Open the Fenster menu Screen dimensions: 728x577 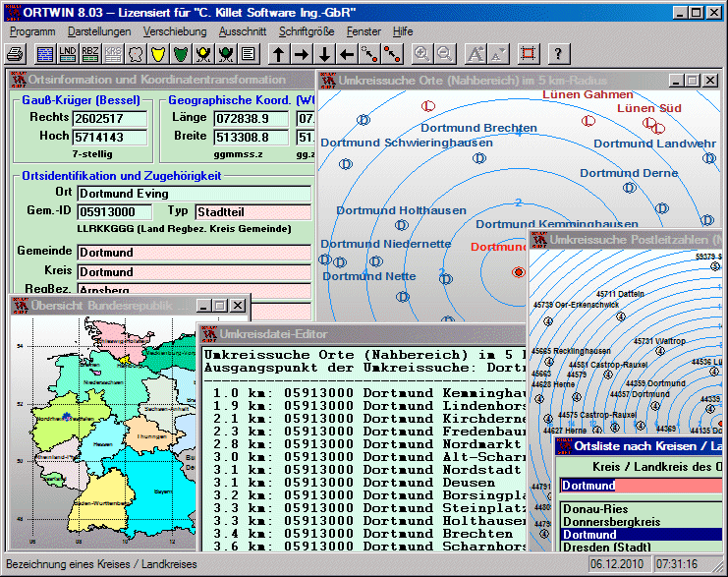pyautogui.click(x=364, y=31)
